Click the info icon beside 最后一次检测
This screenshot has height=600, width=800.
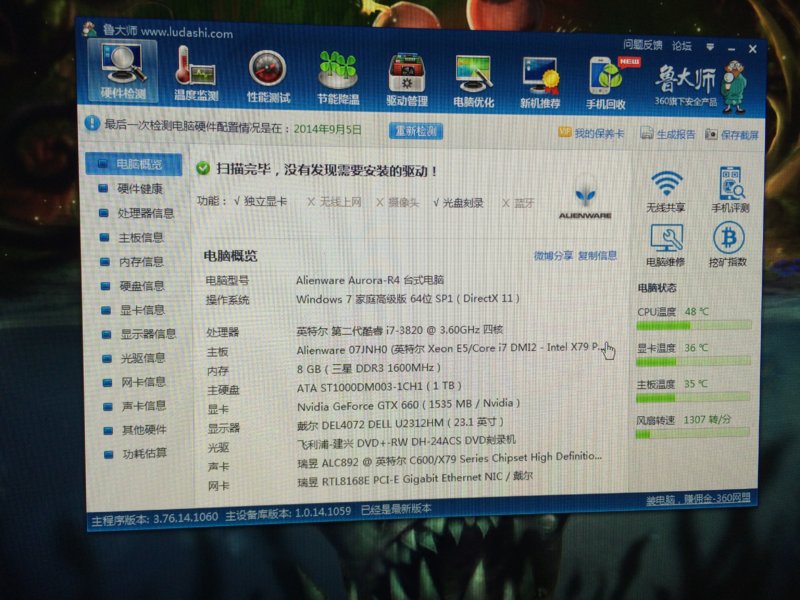[92, 122]
